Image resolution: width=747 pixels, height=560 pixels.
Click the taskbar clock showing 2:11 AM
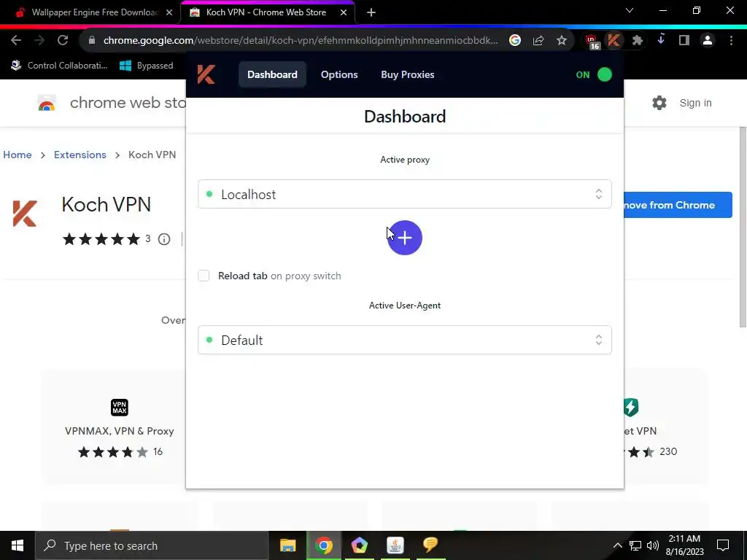coord(684,545)
